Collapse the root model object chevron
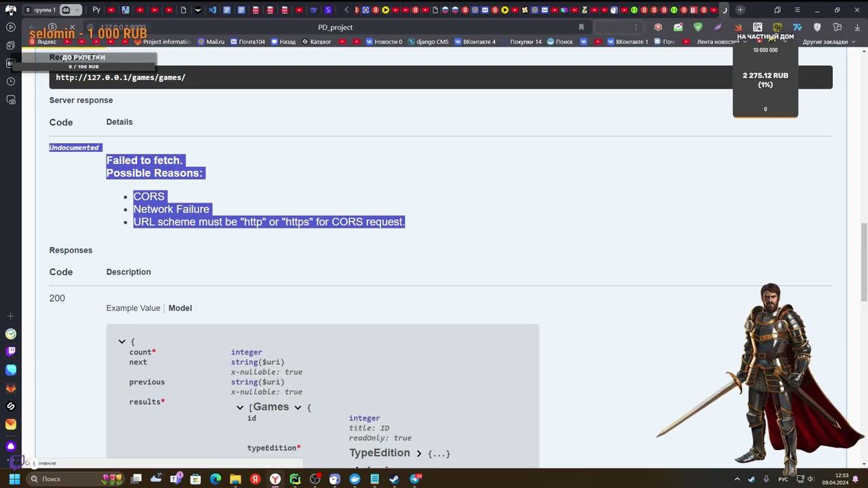868x488 pixels. click(122, 342)
